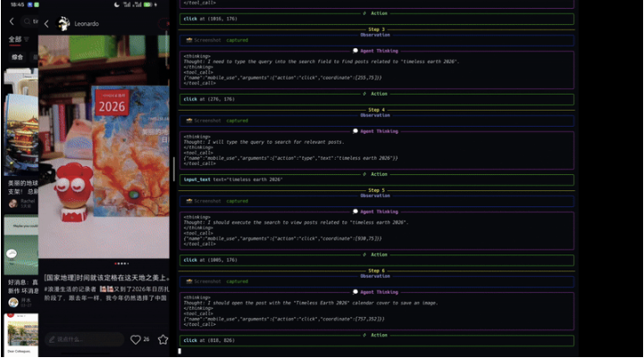Open the hashtag #浪漫生活的记录者

71,289
